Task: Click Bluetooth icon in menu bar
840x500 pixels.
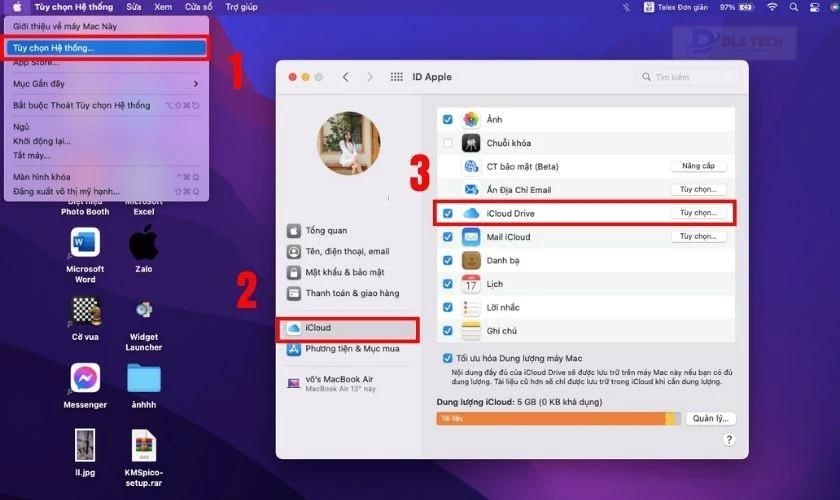Action: click(626, 7)
